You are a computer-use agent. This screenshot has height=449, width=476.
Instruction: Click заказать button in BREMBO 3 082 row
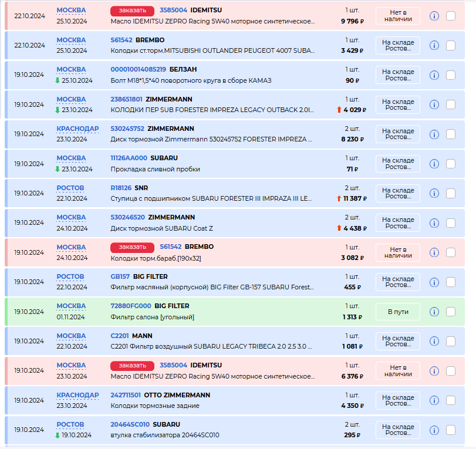133,247
